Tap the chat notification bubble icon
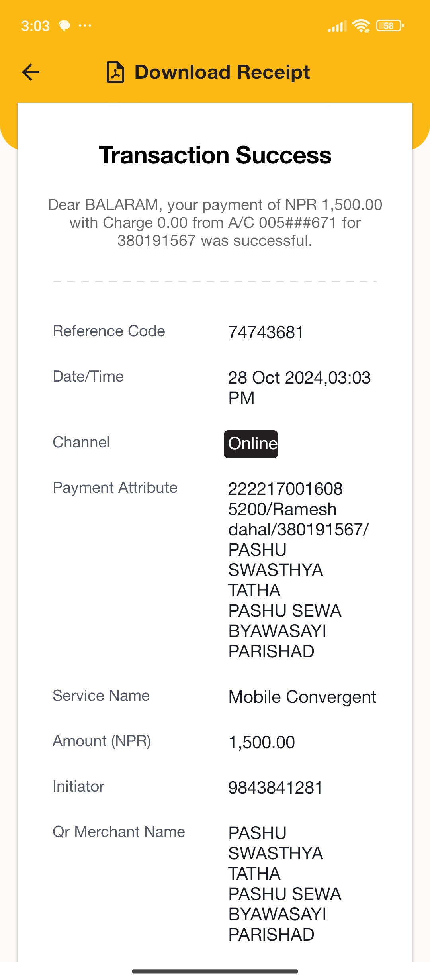Image resolution: width=430 pixels, height=980 pixels. click(x=64, y=26)
